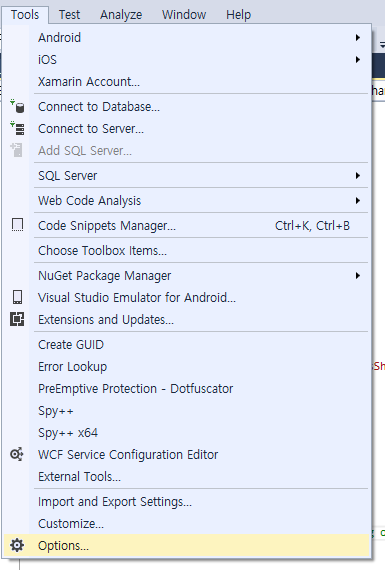Click the Options gear icon
The width and height of the screenshot is (385, 570).
[x=17, y=545]
